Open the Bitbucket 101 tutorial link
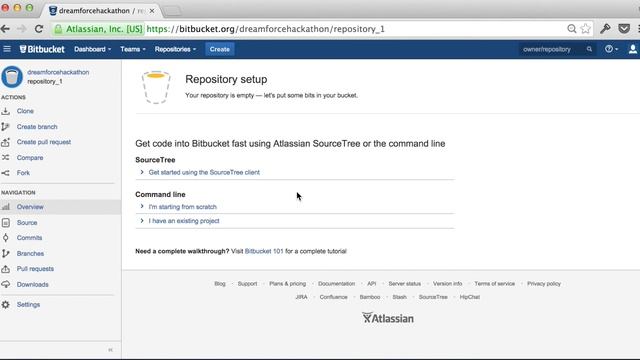Screen dimensions: 640x360 point(264,251)
